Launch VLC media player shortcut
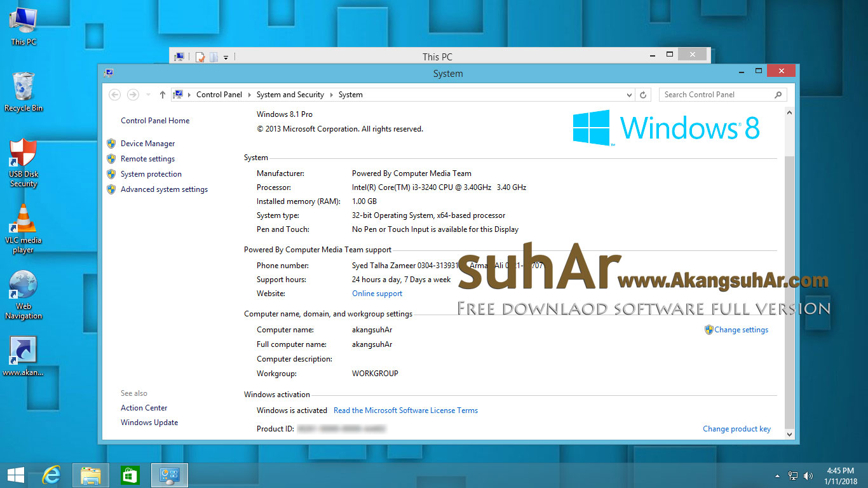Viewport: 868px width, 488px height. (x=24, y=229)
